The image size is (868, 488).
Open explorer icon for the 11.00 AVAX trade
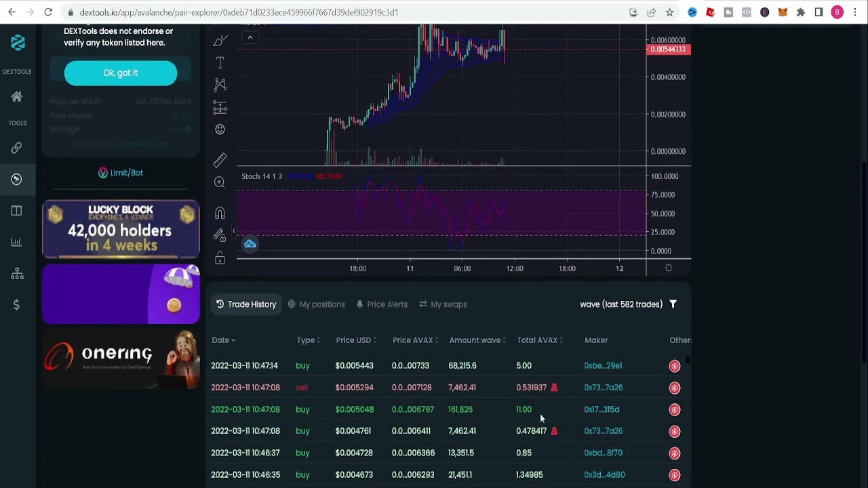coord(674,409)
